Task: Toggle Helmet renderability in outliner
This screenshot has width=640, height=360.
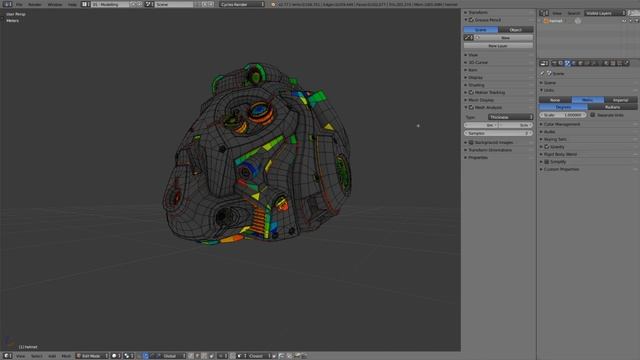Action: pyautogui.click(x=636, y=21)
